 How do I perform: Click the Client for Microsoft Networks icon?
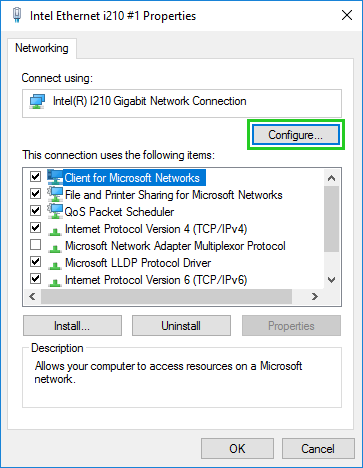pos(55,177)
